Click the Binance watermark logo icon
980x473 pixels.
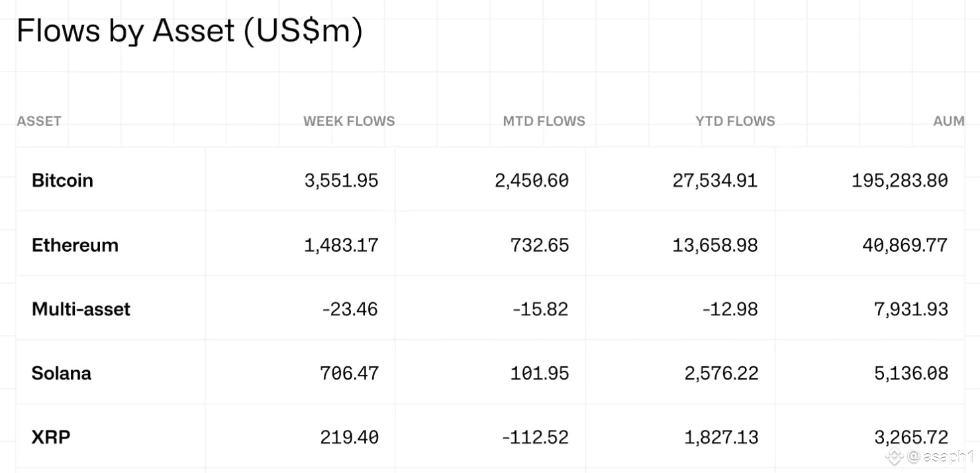click(896, 456)
